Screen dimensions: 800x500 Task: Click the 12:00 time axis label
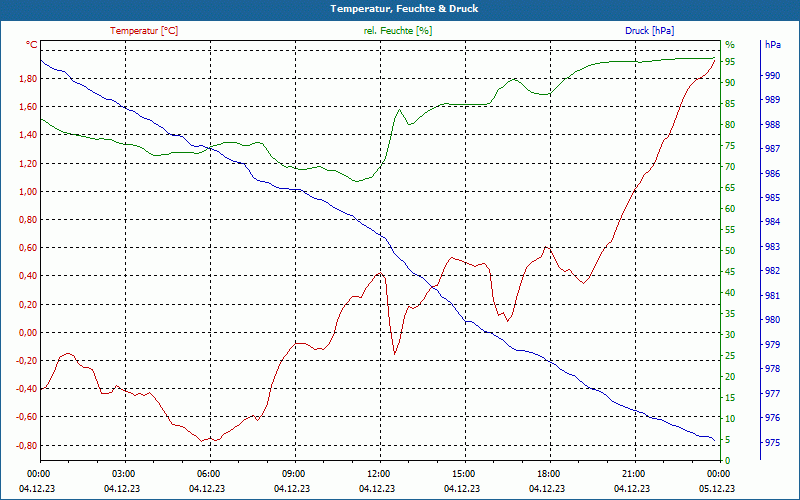(x=380, y=473)
